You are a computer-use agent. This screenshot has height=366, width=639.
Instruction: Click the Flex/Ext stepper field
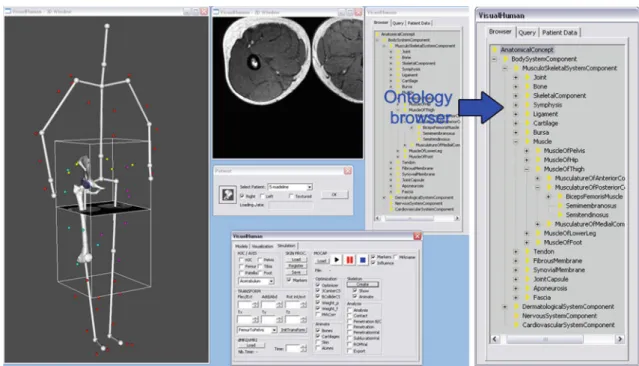coord(248,305)
